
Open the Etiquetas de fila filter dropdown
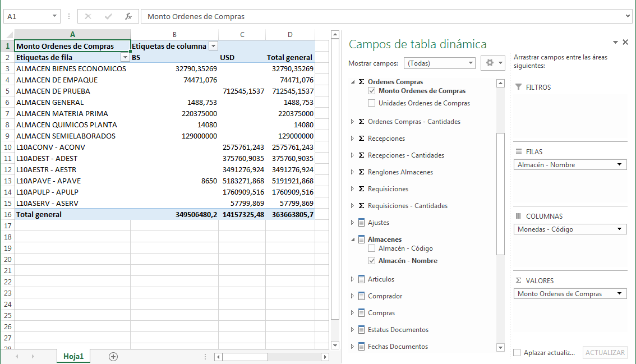click(x=125, y=57)
